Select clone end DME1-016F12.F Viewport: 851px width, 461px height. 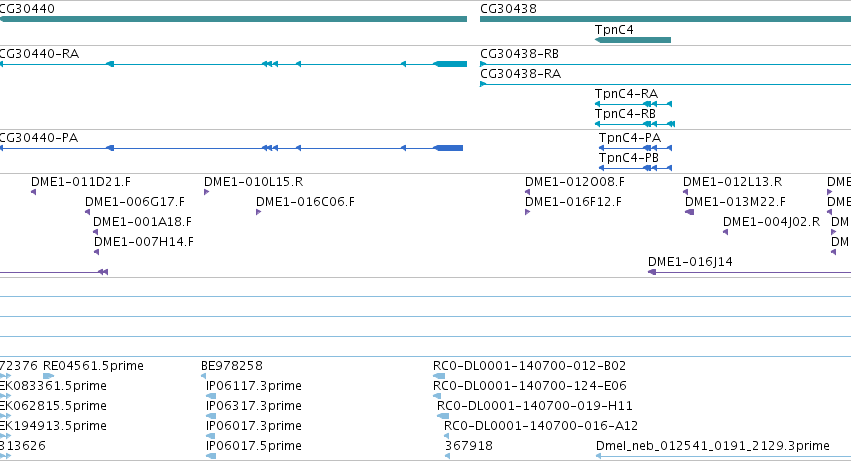pyautogui.click(x=528, y=212)
